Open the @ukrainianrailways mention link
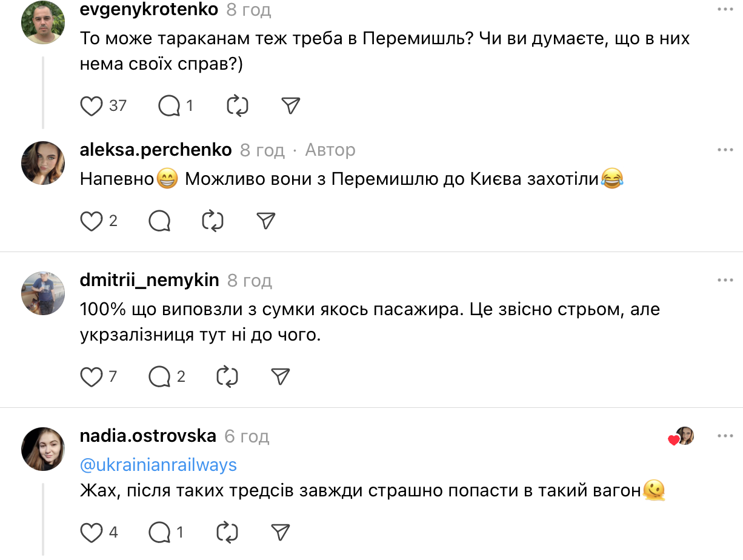 coord(158,465)
